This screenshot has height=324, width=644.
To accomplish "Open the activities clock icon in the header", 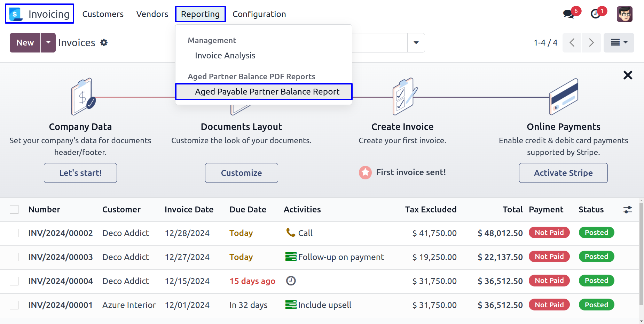I will pos(596,14).
